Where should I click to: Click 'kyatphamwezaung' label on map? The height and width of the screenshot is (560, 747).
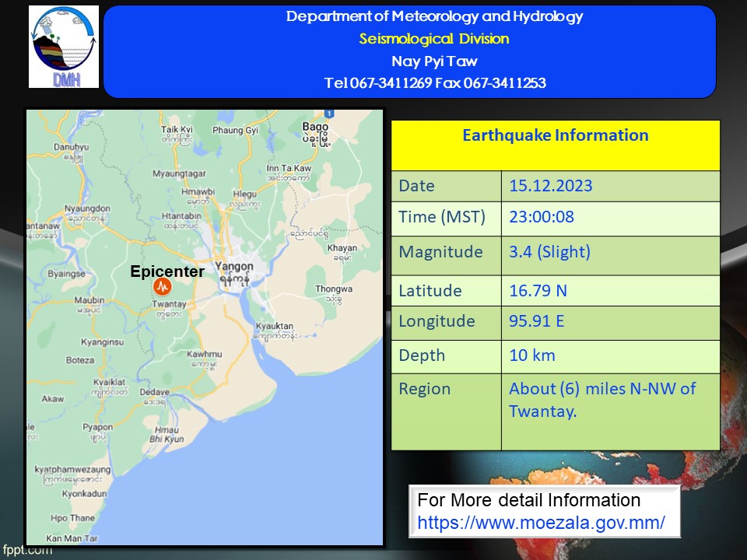[72, 470]
